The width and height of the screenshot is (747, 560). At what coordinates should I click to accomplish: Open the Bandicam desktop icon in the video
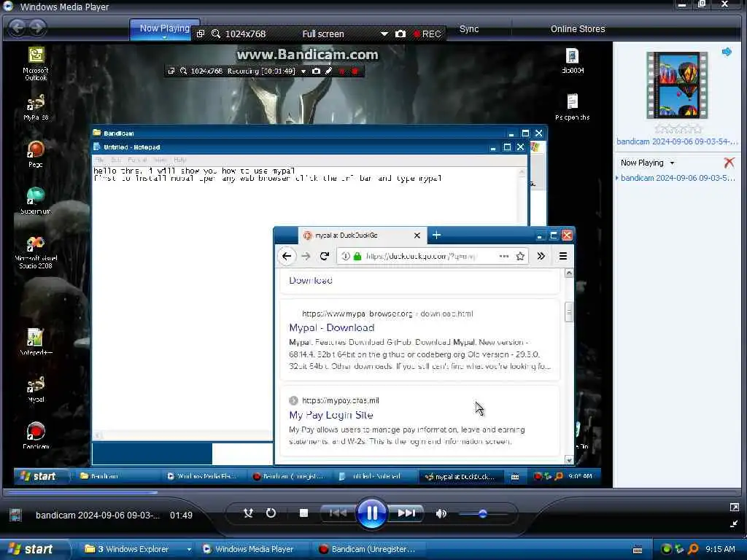pos(36,435)
